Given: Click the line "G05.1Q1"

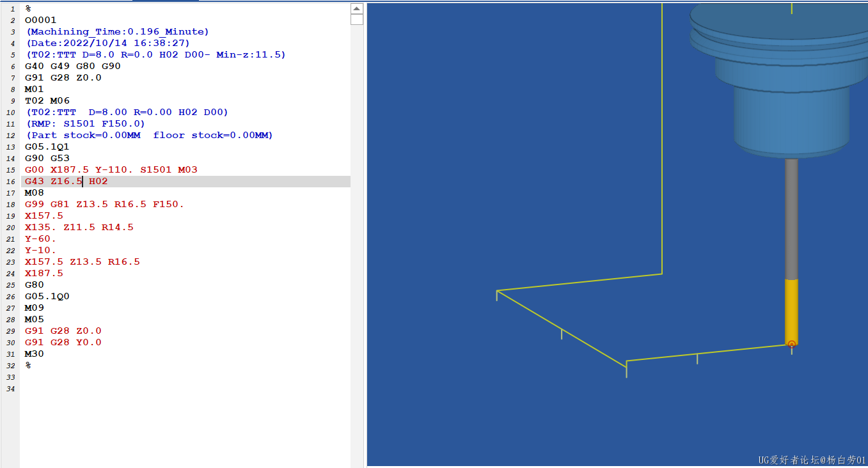Looking at the screenshot, I should point(47,146).
